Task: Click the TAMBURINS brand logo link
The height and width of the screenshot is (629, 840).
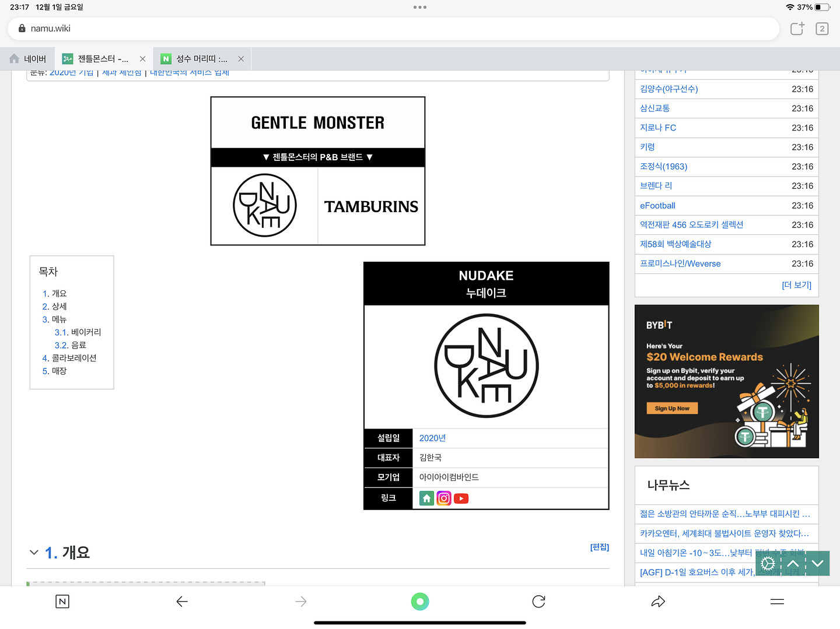Action: point(371,206)
